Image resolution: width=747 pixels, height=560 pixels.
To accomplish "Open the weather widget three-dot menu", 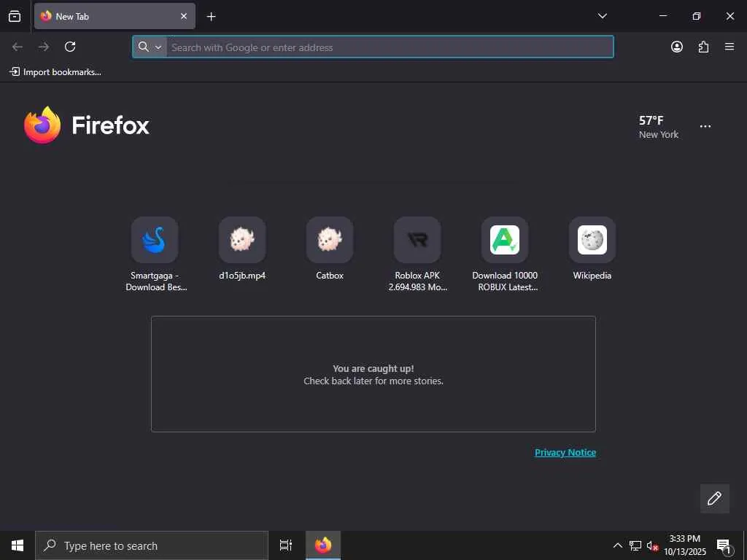I will pyautogui.click(x=705, y=127).
